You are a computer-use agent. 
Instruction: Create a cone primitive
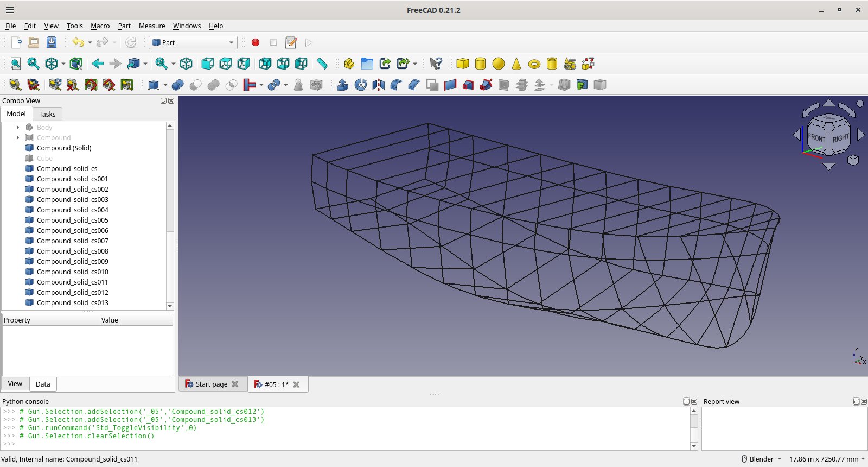click(x=516, y=64)
